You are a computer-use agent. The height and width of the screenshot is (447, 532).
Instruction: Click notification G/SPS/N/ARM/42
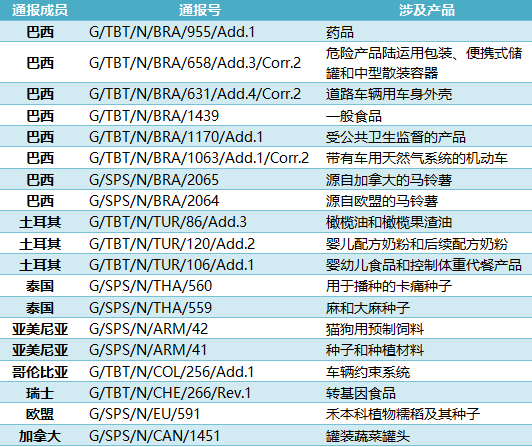[148, 329]
